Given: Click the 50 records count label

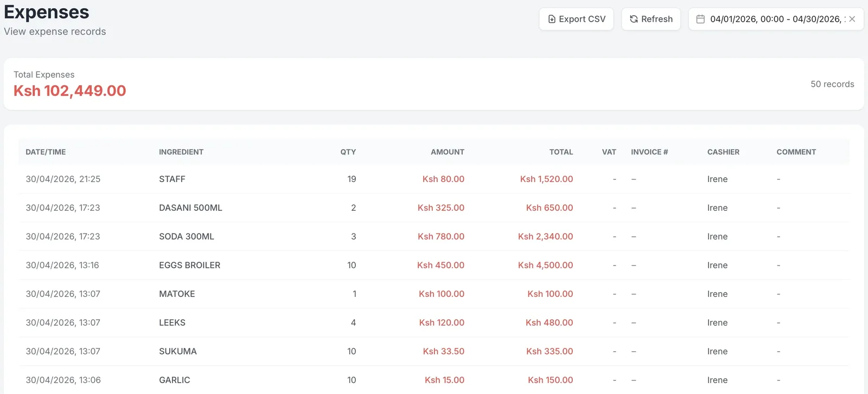Looking at the screenshot, I should (x=832, y=84).
